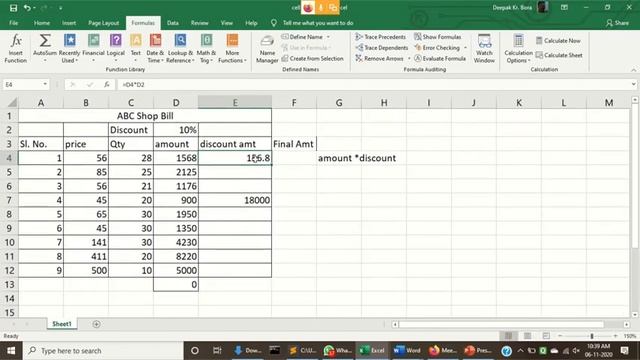
Task: Switch to the Review tab
Action: point(199,23)
